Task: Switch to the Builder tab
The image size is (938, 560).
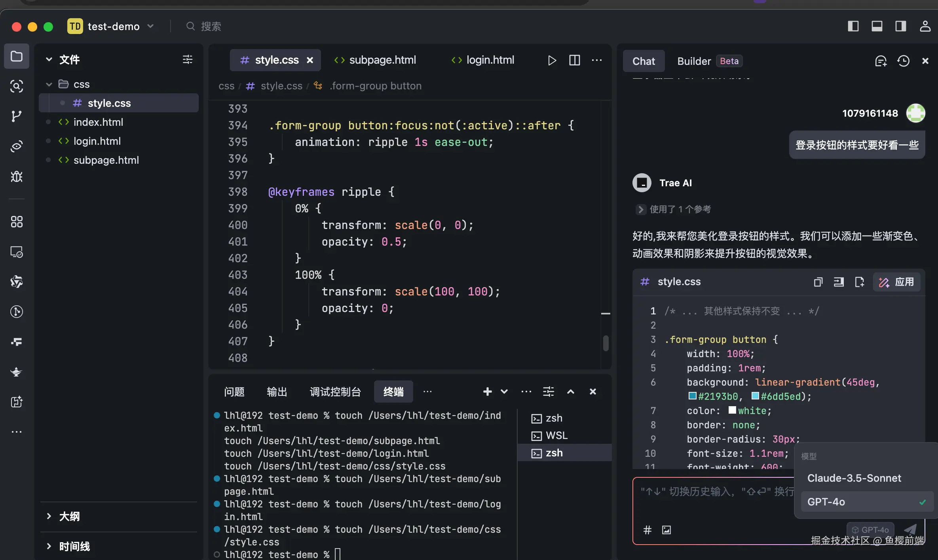Action: tap(694, 61)
